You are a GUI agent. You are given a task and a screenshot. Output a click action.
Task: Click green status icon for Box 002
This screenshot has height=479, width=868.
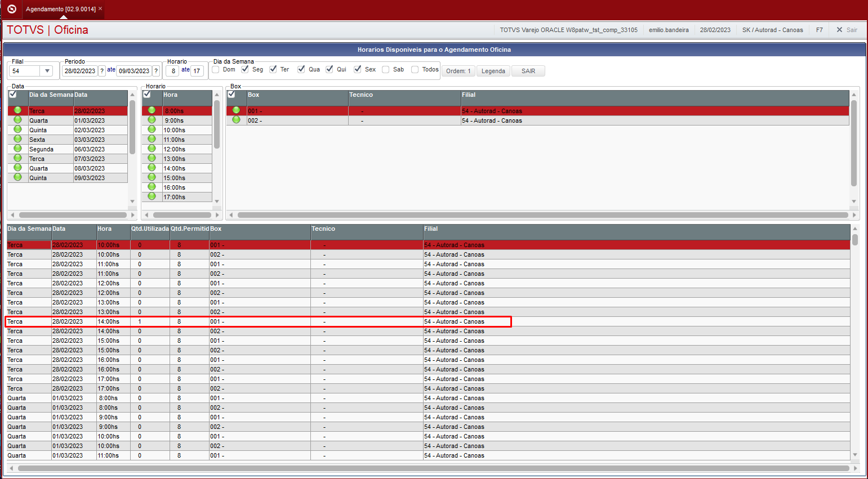click(236, 120)
